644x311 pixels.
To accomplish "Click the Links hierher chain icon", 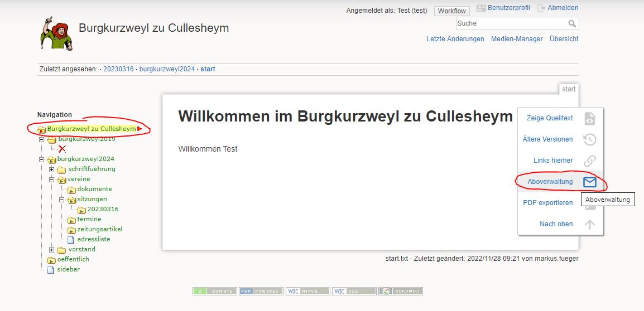I will (x=590, y=161).
